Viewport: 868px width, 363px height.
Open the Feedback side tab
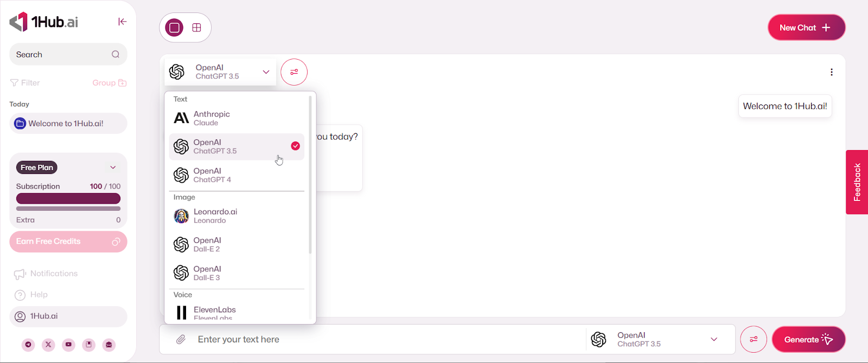(857, 182)
